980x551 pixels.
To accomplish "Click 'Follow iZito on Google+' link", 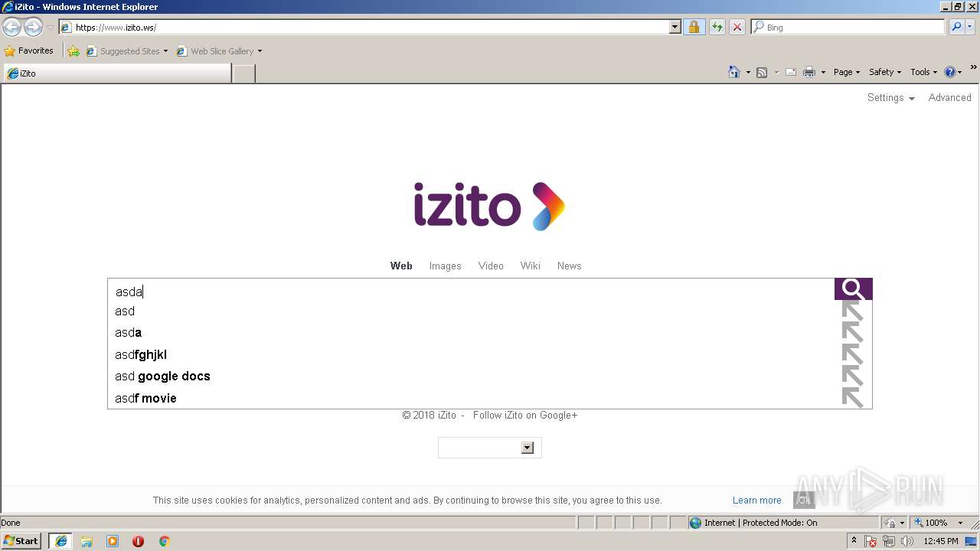I will (525, 415).
